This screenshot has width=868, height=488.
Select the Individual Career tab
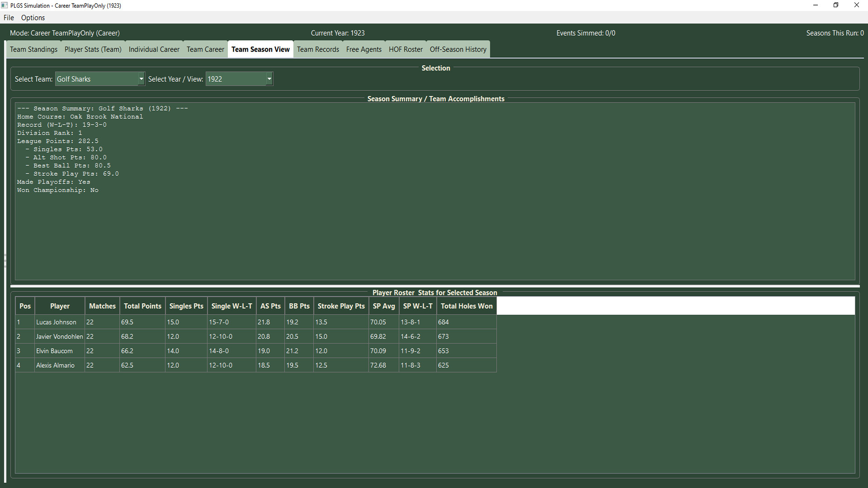(153, 49)
